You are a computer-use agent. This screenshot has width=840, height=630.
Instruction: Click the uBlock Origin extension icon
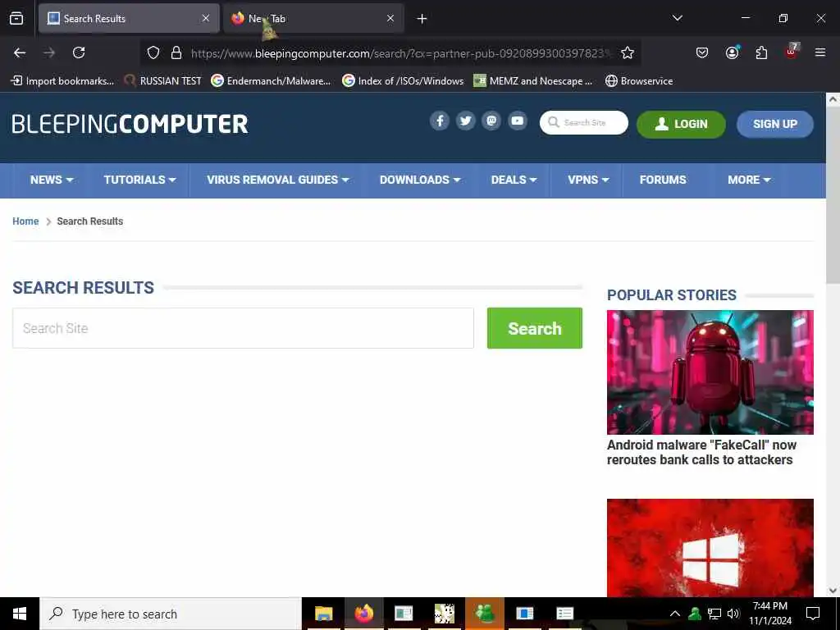coord(792,52)
